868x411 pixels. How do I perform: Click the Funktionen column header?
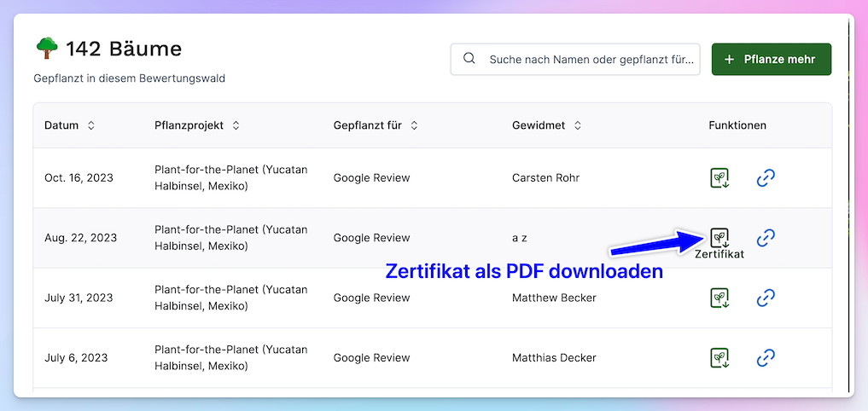[737, 125]
